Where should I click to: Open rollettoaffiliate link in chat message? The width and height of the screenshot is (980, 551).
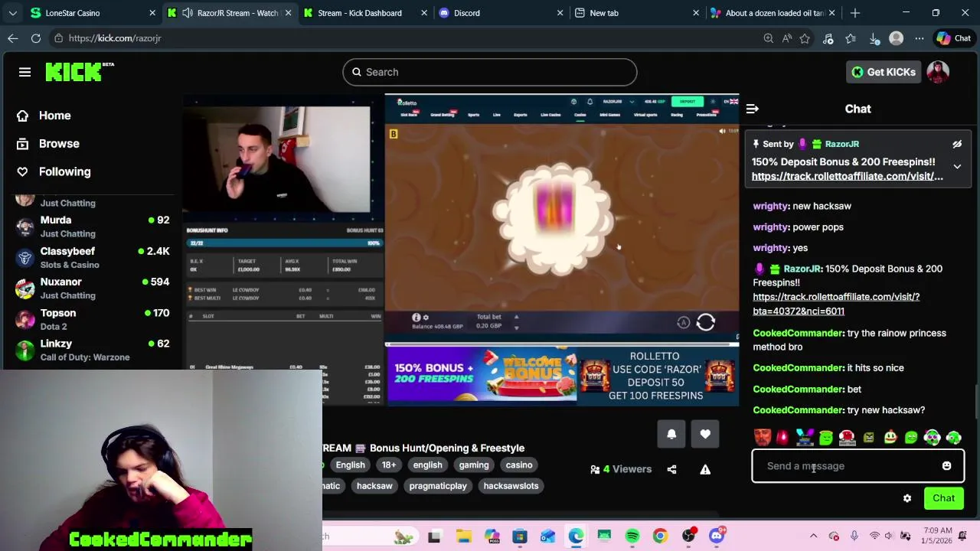836,304
